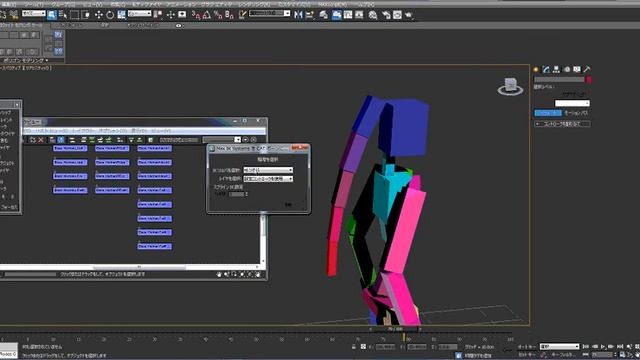Screen dimensions: 640x360
Task: Click the blue Parameters button in Motion panel
Action: click(548, 113)
